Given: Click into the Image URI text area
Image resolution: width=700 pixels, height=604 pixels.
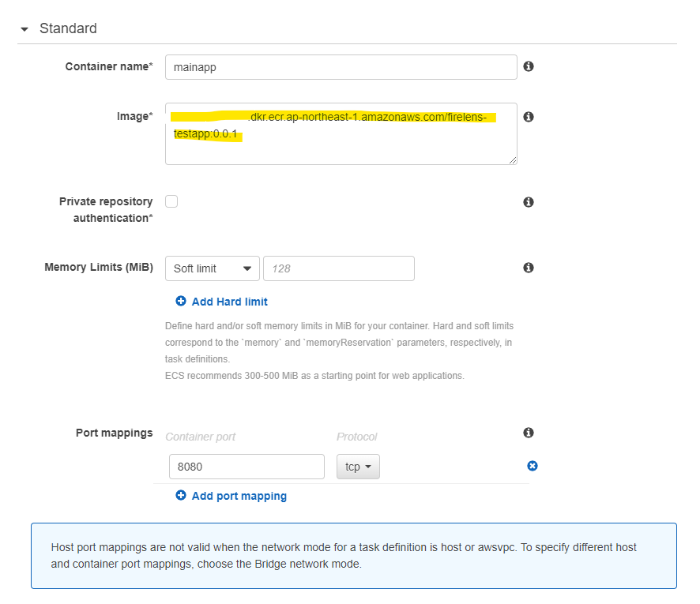Looking at the screenshot, I should point(341,133).
